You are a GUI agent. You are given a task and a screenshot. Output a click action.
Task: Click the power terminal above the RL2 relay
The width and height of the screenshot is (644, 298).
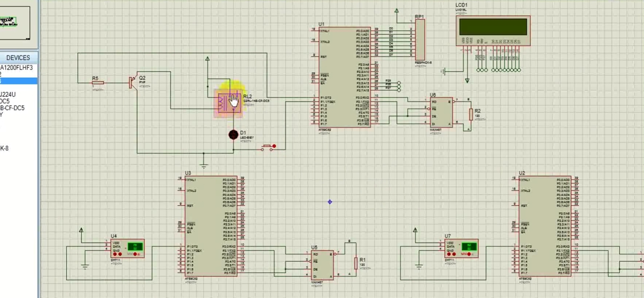tap(207, 59)
